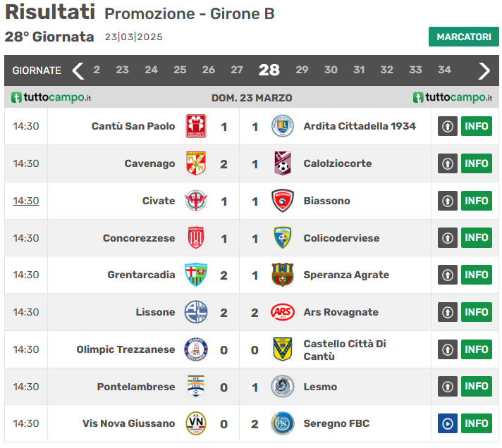Click the up-arrow icon in Cantù San Paolo row

(448, 126)
